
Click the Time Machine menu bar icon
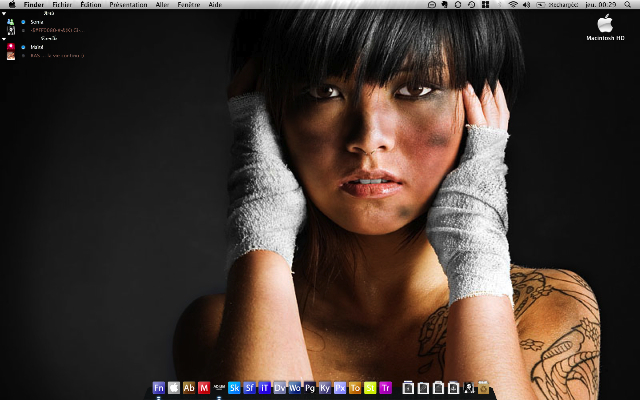pos(471,4)
